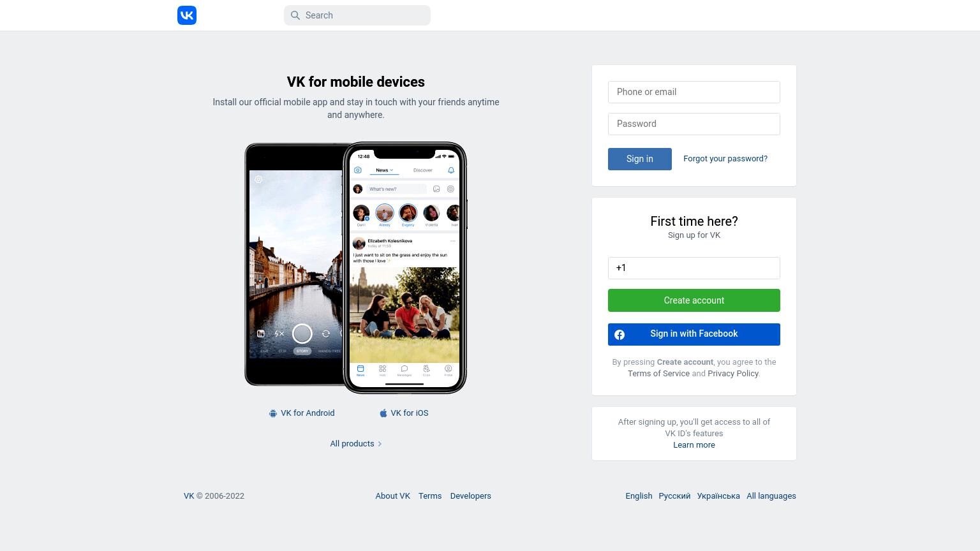Expand All products chevron arrow
The height and width of the screenshot is (551, 980).
(x=380, y=444)
